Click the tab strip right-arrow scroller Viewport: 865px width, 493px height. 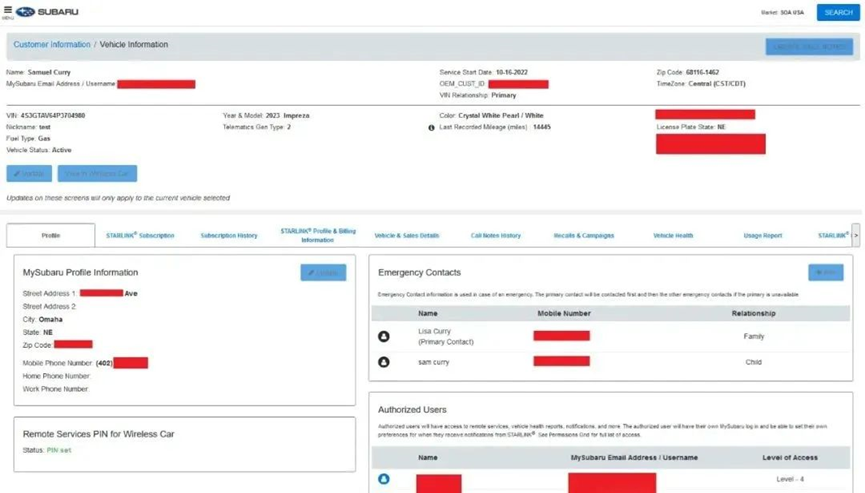pyautogui.click(x=855, y=235)
